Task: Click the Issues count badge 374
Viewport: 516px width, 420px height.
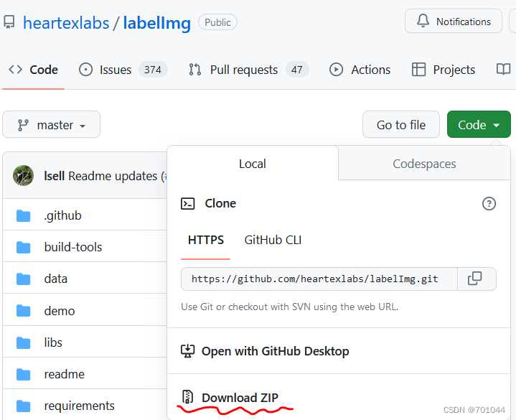Action: tap(153, 70)
